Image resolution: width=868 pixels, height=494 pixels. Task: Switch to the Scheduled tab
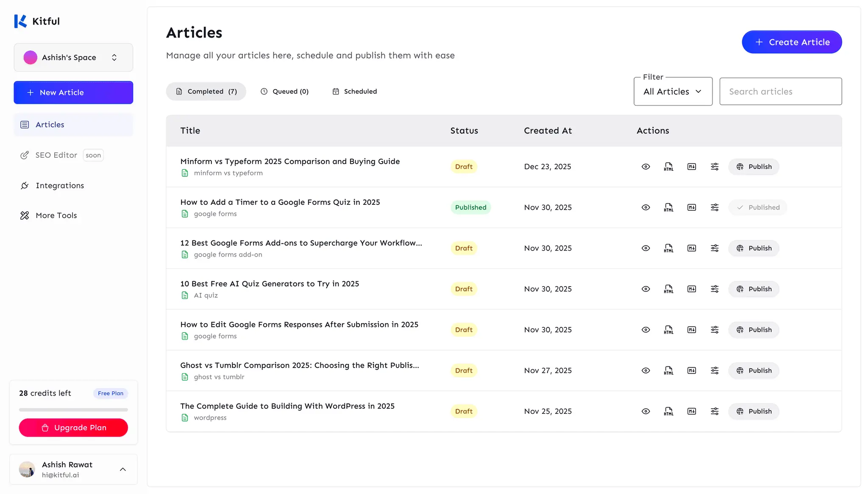click(355, 91)
